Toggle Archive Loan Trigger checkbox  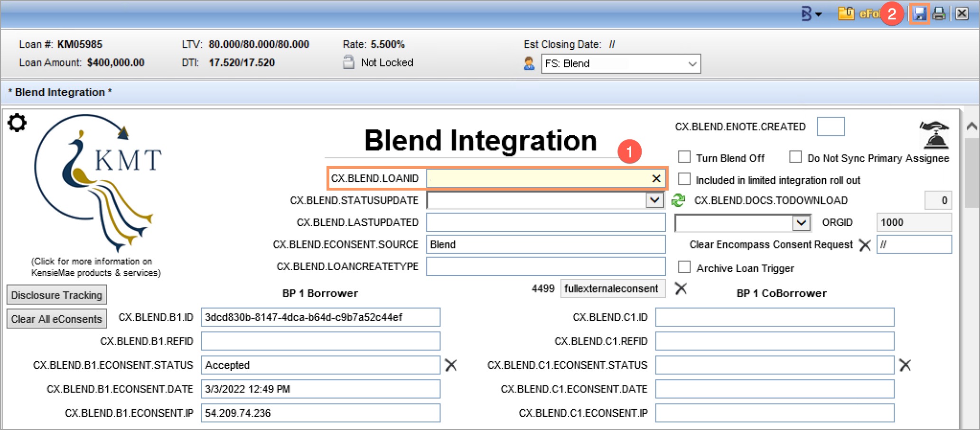tap(684, 267)
